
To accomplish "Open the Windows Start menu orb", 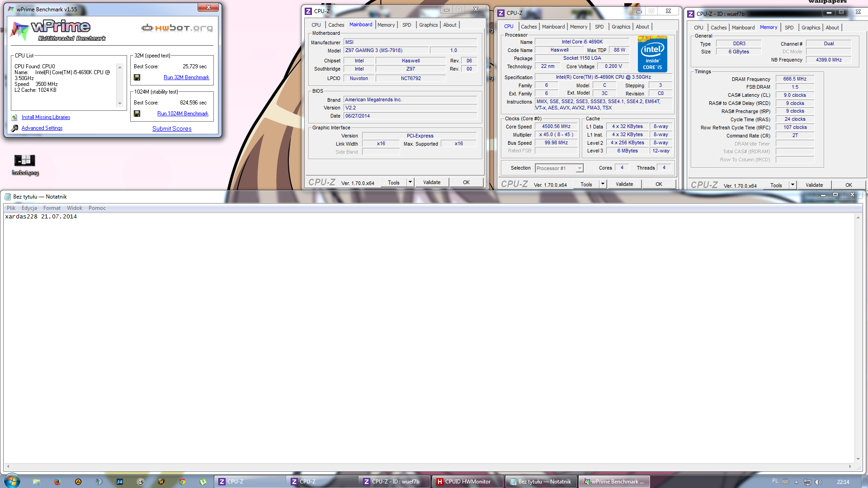I will click(12, 481).
